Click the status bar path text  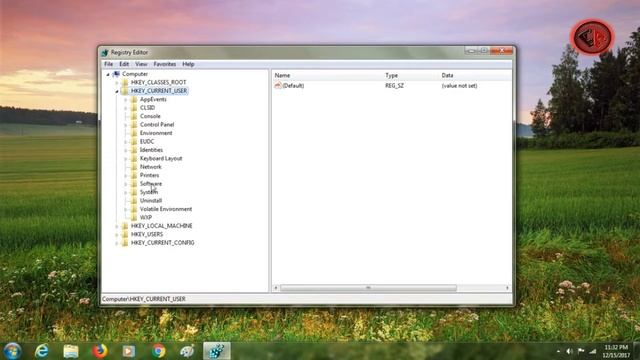[x=144, y=299]
